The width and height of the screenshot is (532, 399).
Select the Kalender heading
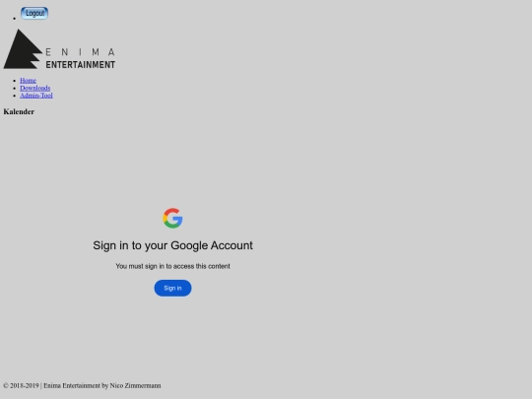pos(19,111)
